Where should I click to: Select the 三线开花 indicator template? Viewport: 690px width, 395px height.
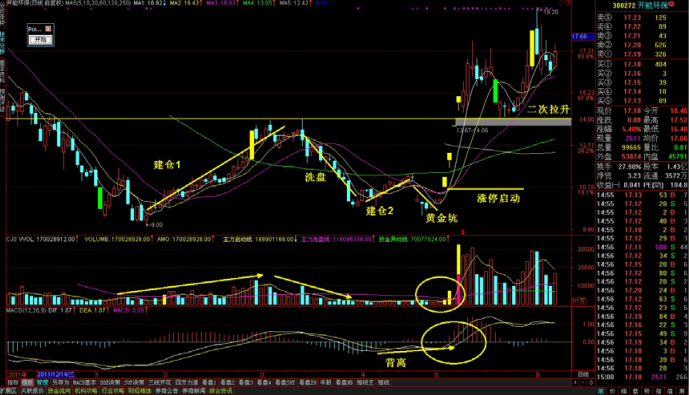[159, 383]
